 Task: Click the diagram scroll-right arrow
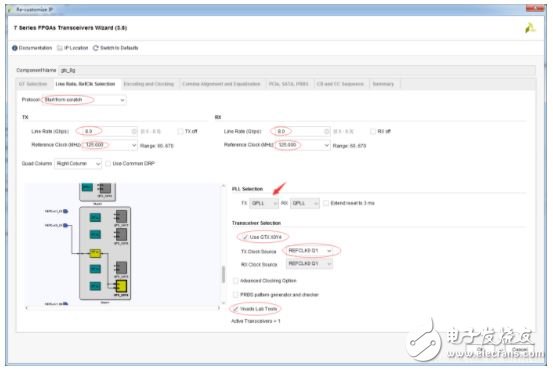click(x=219, y=308)
